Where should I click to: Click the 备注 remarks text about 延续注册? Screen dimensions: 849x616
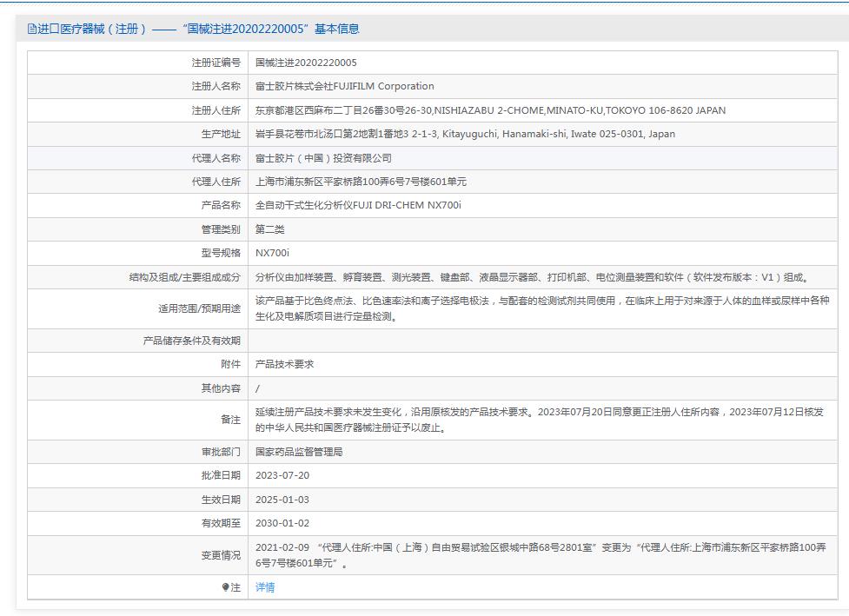coord(539,420)
